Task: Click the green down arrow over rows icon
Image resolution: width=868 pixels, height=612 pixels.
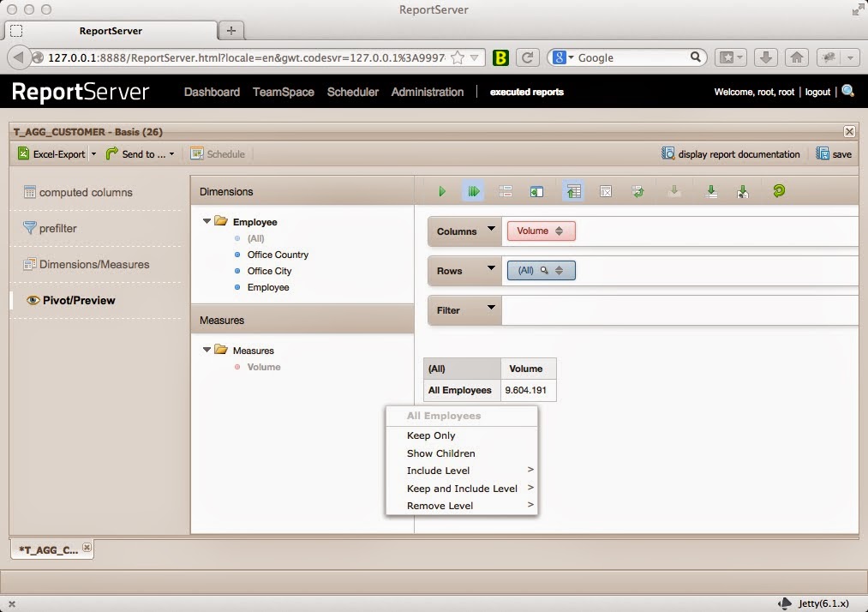Action: click(711, 192)
